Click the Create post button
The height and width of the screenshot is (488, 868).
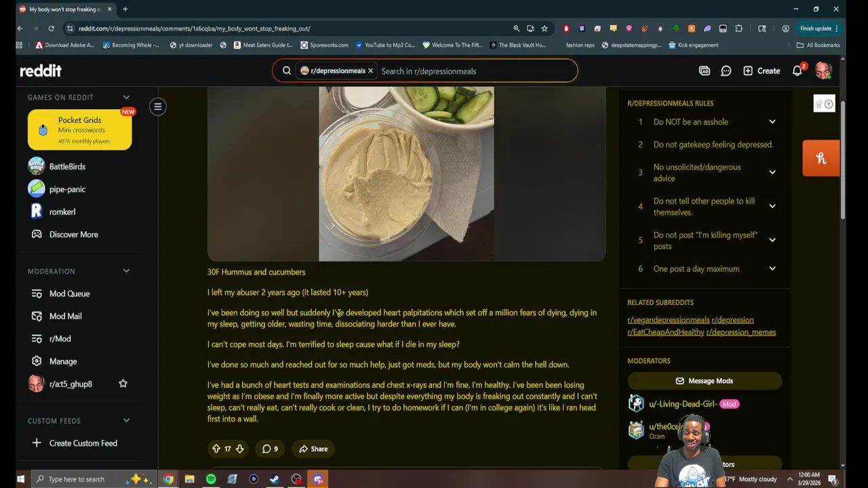pyautogui.click(x=762, y=70)
